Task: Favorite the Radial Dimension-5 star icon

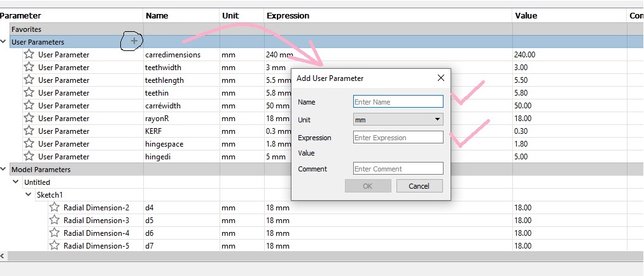Action: coord(55,246)
